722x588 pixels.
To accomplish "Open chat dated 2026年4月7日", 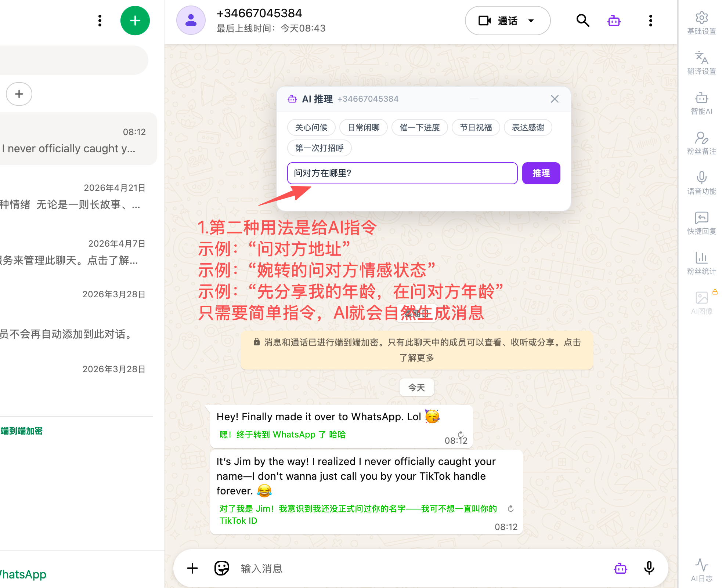I will 78,252.
